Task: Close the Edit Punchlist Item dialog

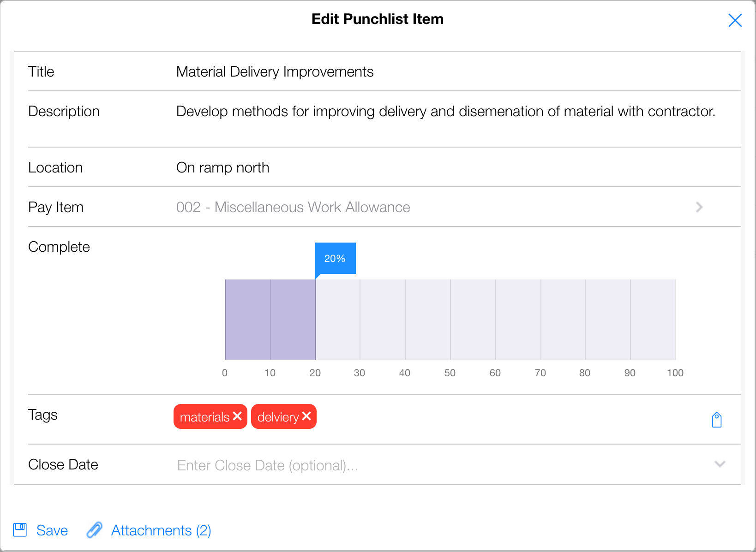Action: (x=735, y=20)
